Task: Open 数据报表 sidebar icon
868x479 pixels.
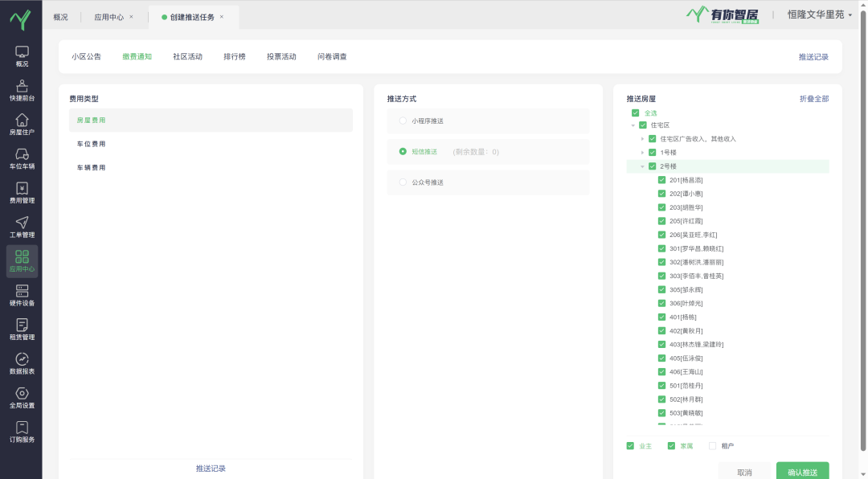Action: (22, 360)
